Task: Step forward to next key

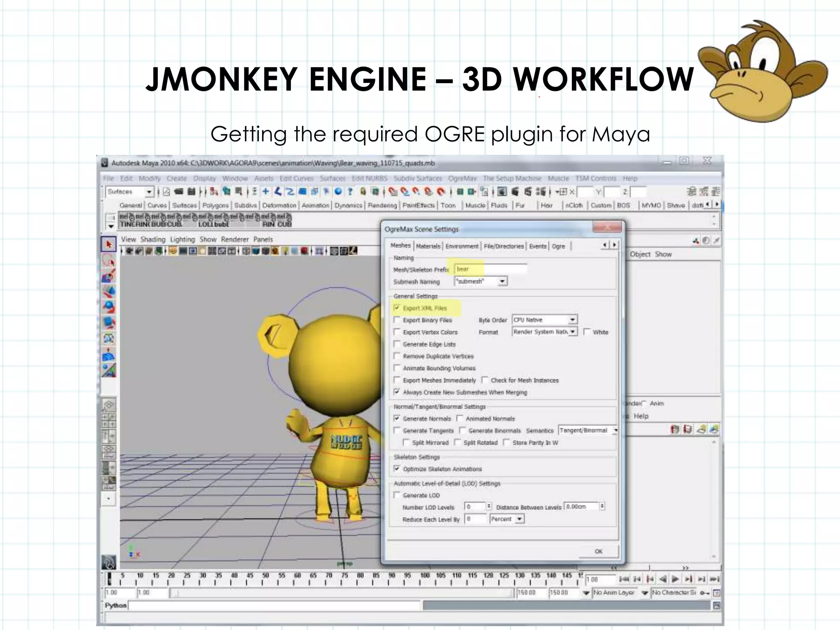Action: point(689,579)
